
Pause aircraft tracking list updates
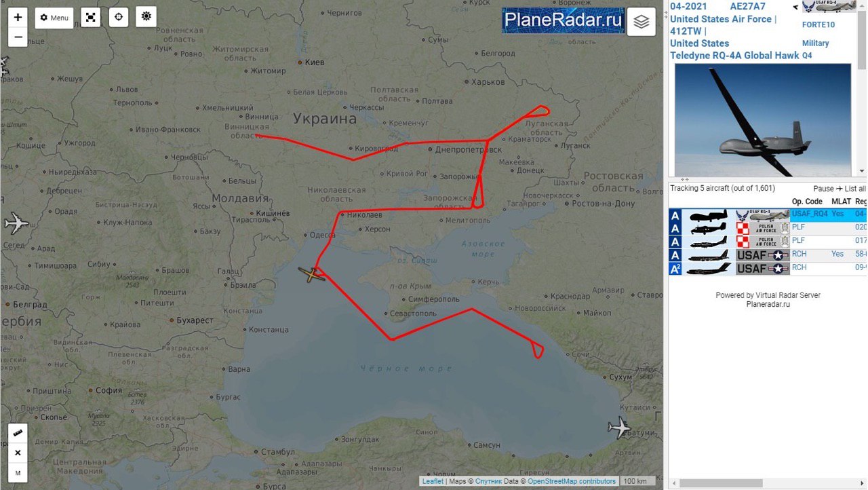tap(823, 189)
